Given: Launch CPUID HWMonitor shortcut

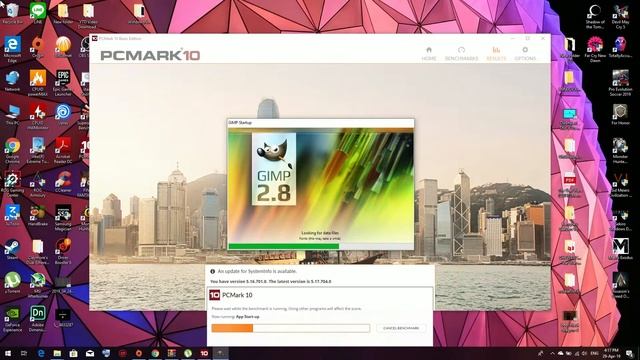Looking at the screenshot, I should point(38,117).
